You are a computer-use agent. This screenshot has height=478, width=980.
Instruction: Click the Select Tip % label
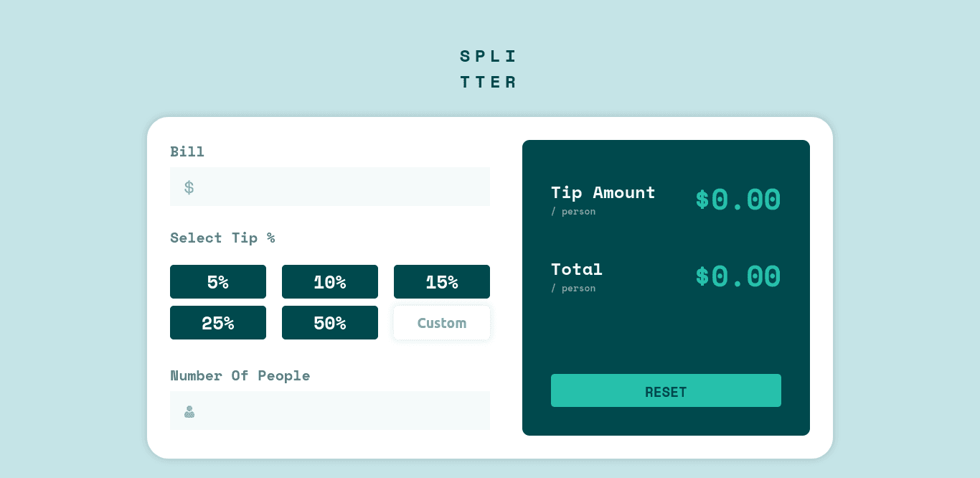pyautogui.click(x=222, y=238)
